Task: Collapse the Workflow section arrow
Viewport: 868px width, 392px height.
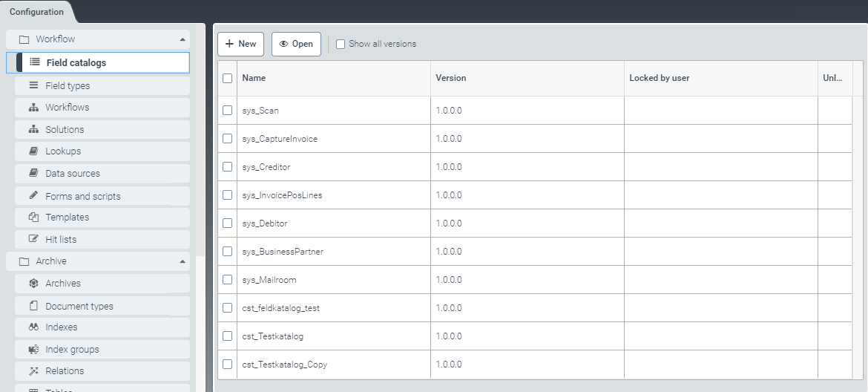Action: click(x=183, y=39)
